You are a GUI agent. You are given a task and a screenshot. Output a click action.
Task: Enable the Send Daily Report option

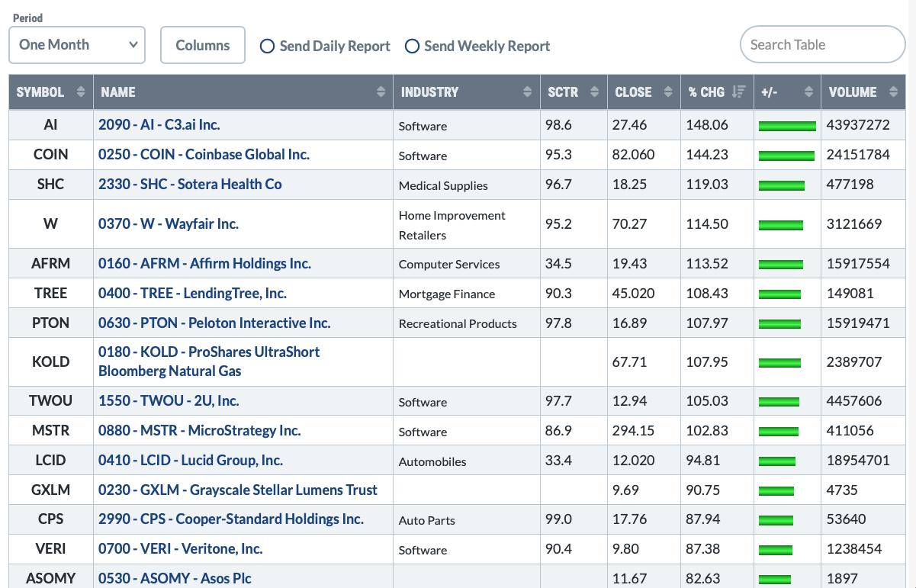(268, 47)
